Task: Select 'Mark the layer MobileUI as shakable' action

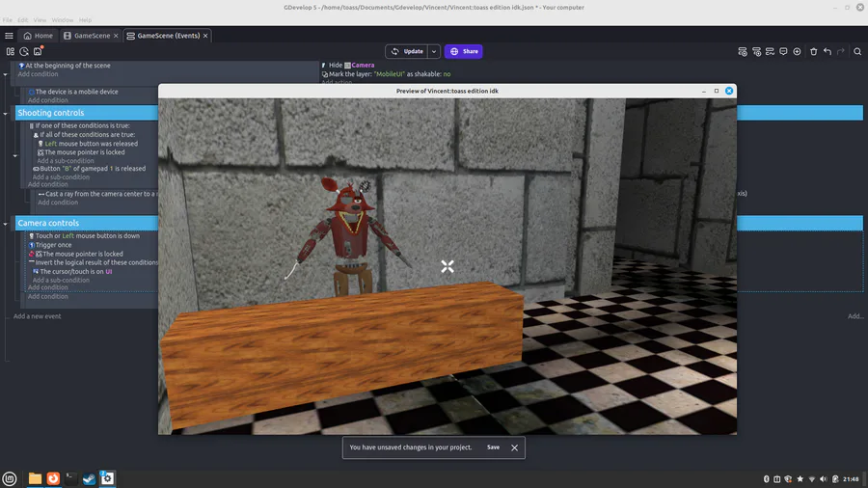Action: pyautogui.click(x=386, y=74)
